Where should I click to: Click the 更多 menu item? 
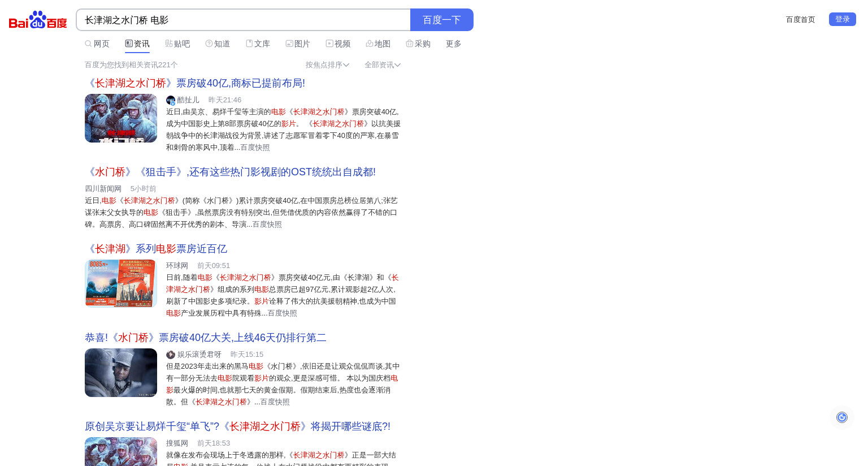454,44
